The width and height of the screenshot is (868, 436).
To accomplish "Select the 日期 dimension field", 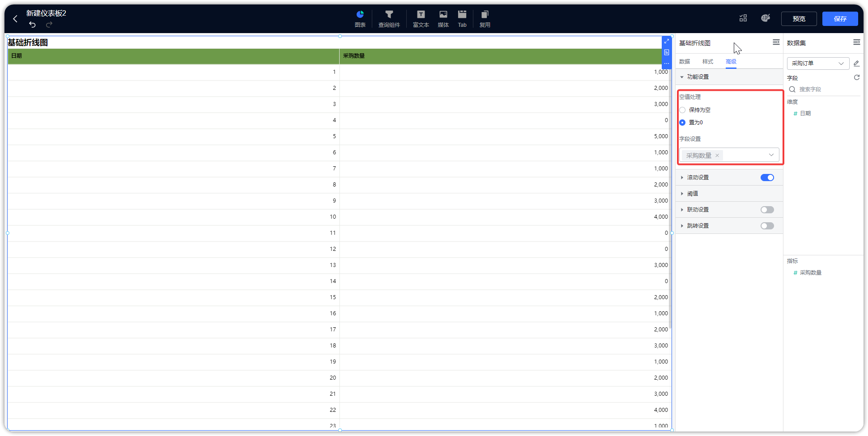I will (x=805, y=114).
